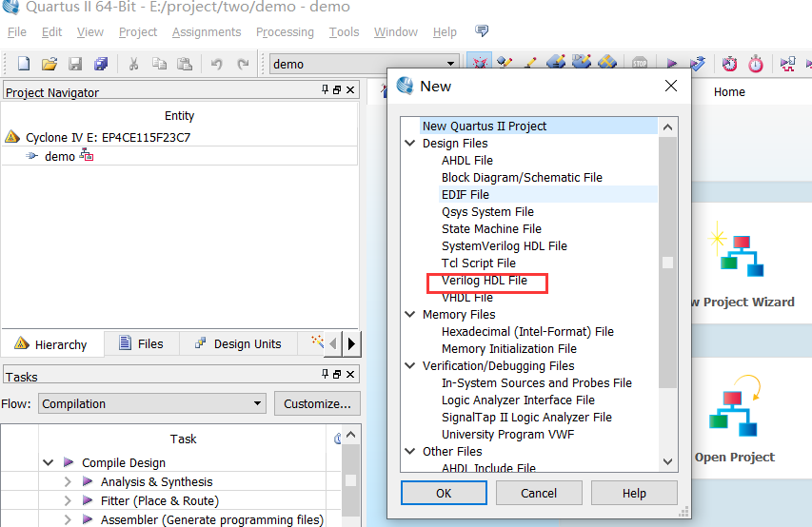Click the Stop Processing icon
This screenshot has width=812, height=527.
pos(640,64)
